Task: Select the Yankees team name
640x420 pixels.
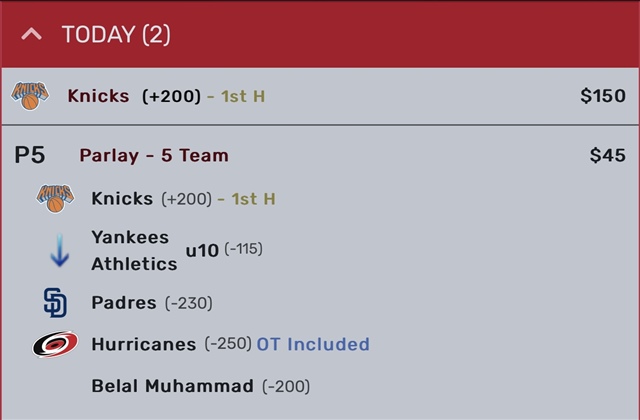Action: click(130, 237)
